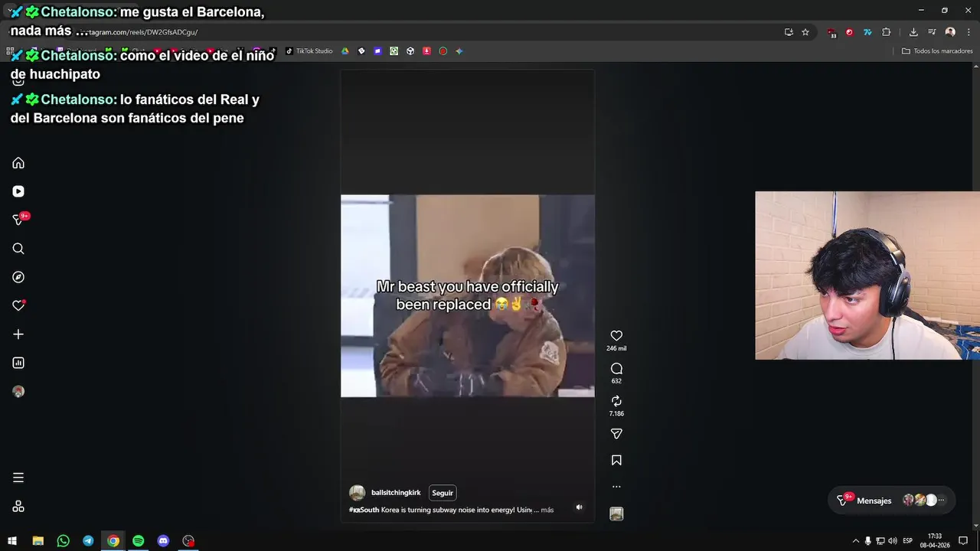Like the reel with the heart icon
This screenshot has height=551, width=980.
click(x=616, y=336)
